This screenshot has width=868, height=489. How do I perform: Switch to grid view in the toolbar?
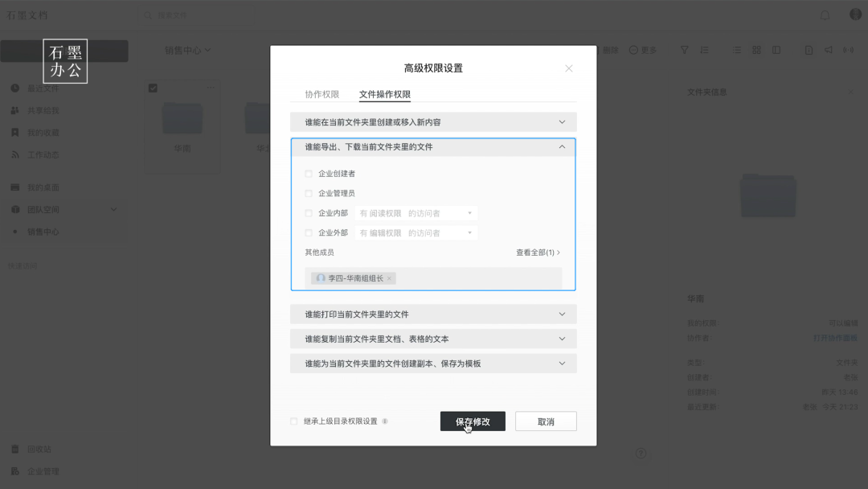756,50
